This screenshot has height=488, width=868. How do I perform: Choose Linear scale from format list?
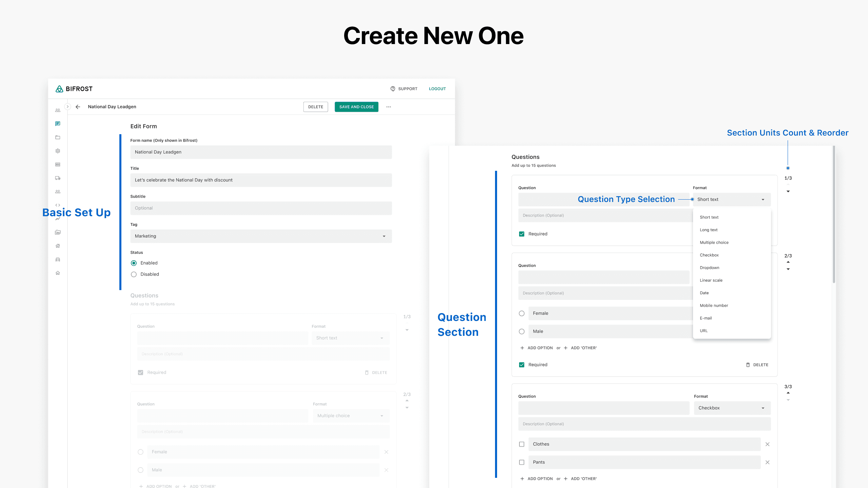click(711, 280)
